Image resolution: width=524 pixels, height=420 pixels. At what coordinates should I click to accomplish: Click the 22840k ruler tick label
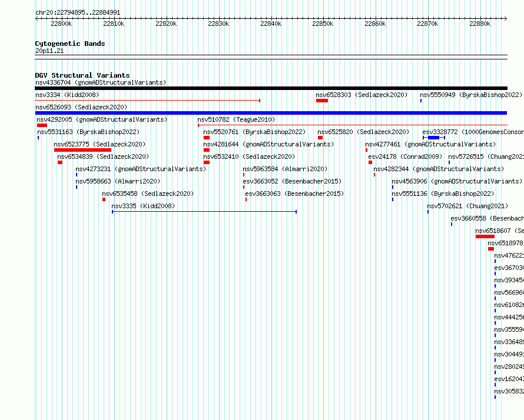pos(271,24)
